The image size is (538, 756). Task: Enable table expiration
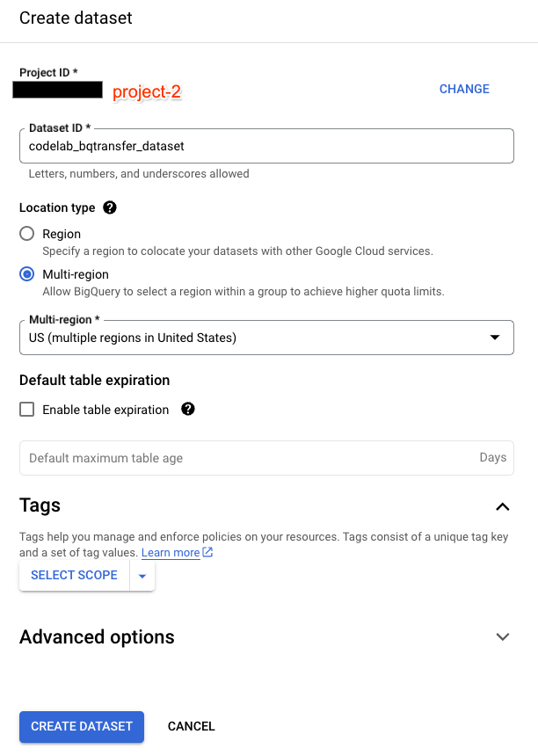26,409
